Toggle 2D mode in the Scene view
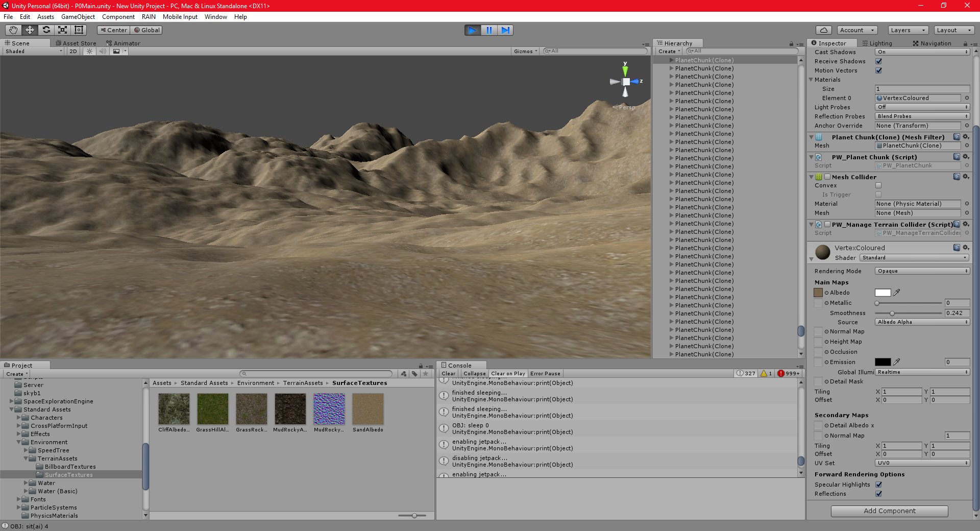 (72, 51)
